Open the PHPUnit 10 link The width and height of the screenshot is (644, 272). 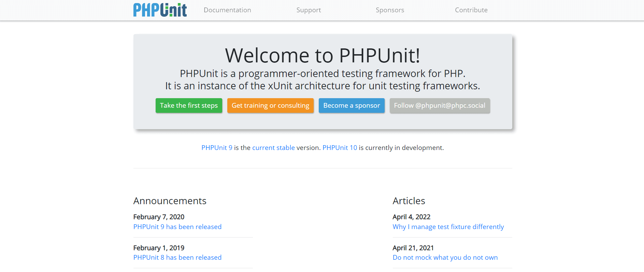(x=340, y=148)
